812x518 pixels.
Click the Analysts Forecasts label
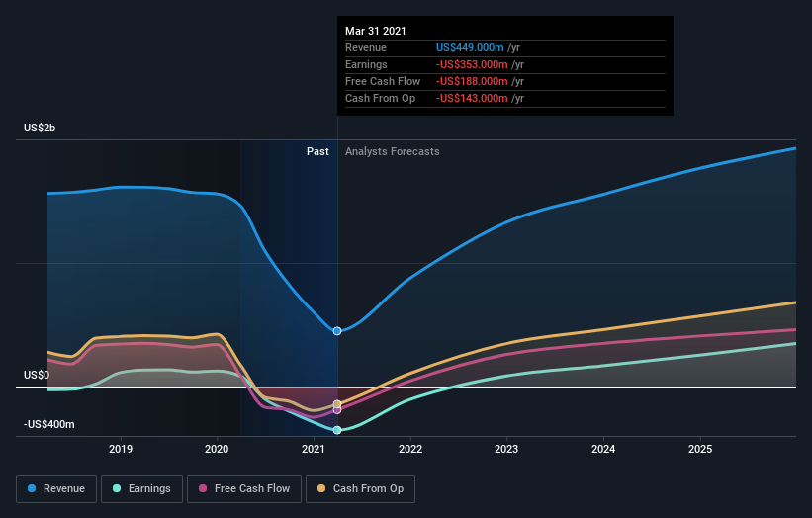392,151
